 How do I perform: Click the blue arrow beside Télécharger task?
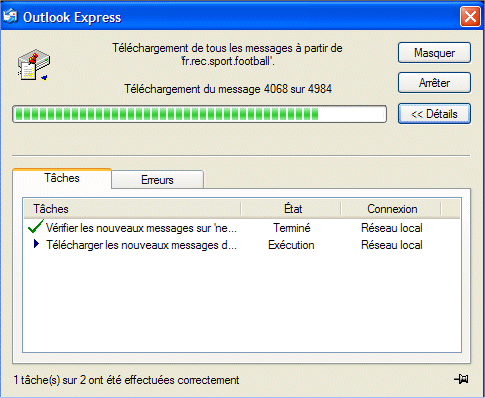click(x=36, y=244)
